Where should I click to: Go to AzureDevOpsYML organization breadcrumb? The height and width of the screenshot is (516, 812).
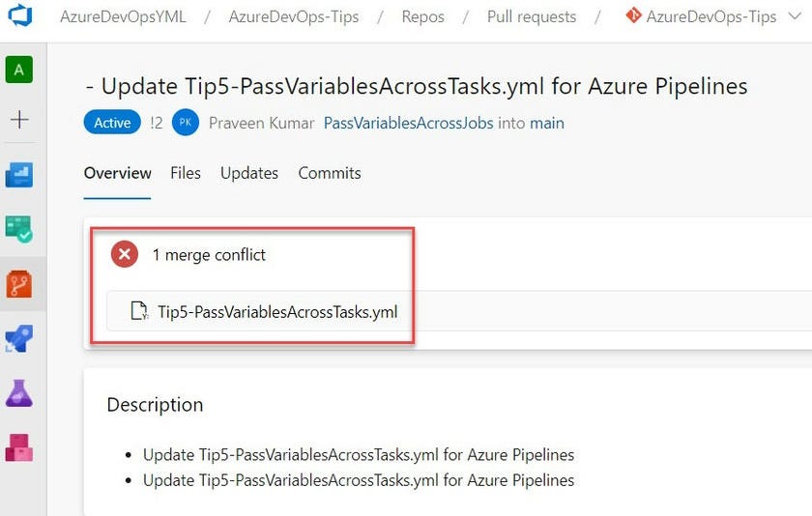(123, 16)
